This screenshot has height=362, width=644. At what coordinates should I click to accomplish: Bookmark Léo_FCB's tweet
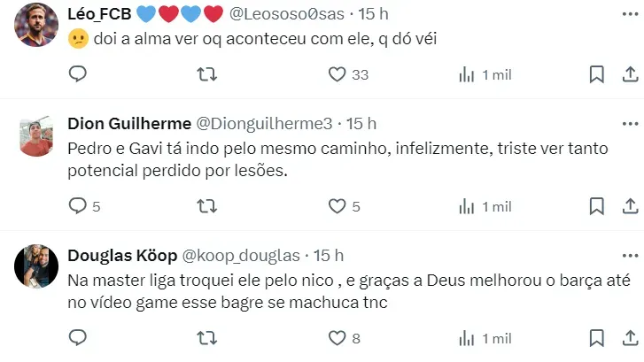(x=597, y=75)
